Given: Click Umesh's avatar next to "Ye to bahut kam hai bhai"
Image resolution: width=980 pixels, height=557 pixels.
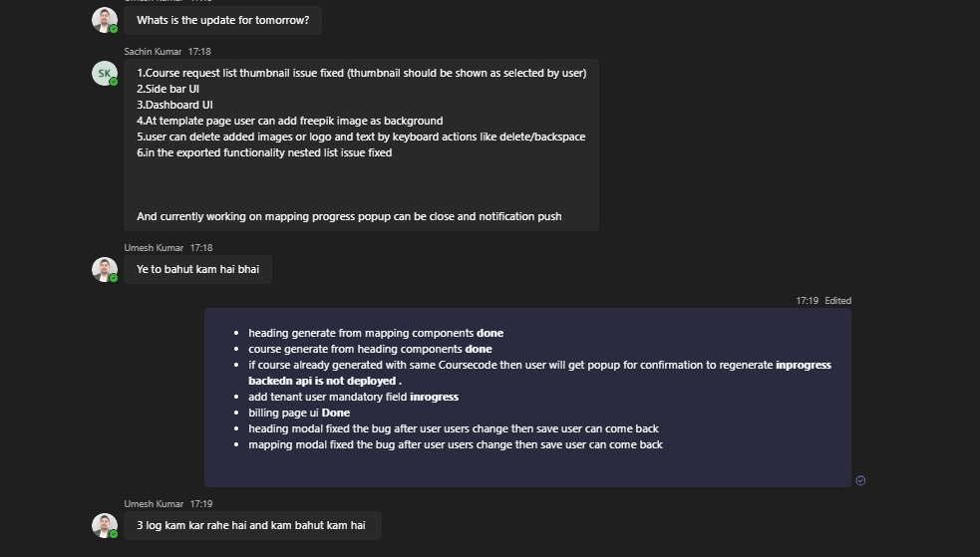Looking at the screenshot, I should coord(105,269).
